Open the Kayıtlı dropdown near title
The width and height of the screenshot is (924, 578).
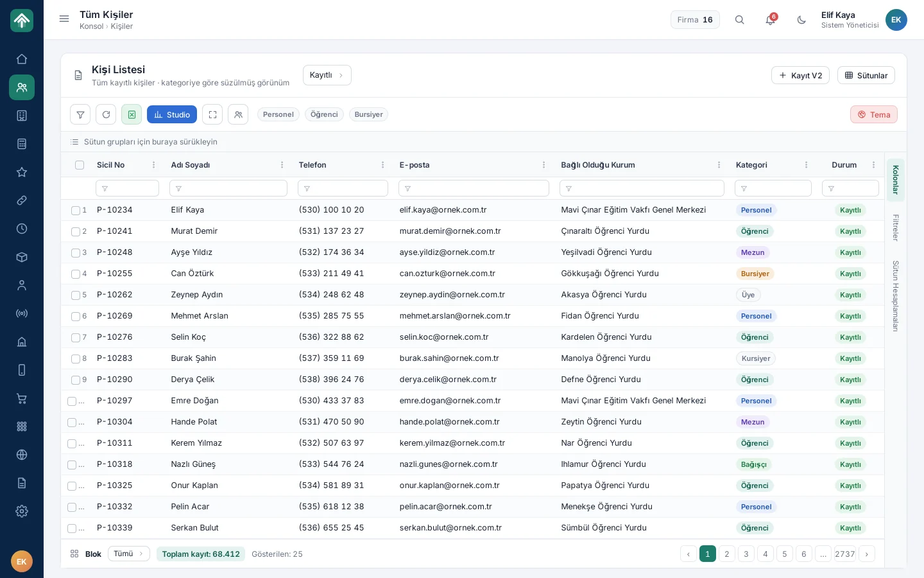327,75
